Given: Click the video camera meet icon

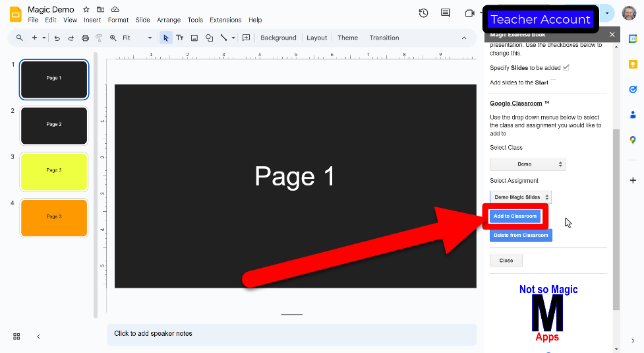Looking at the screenshot, I should [469, 13].
